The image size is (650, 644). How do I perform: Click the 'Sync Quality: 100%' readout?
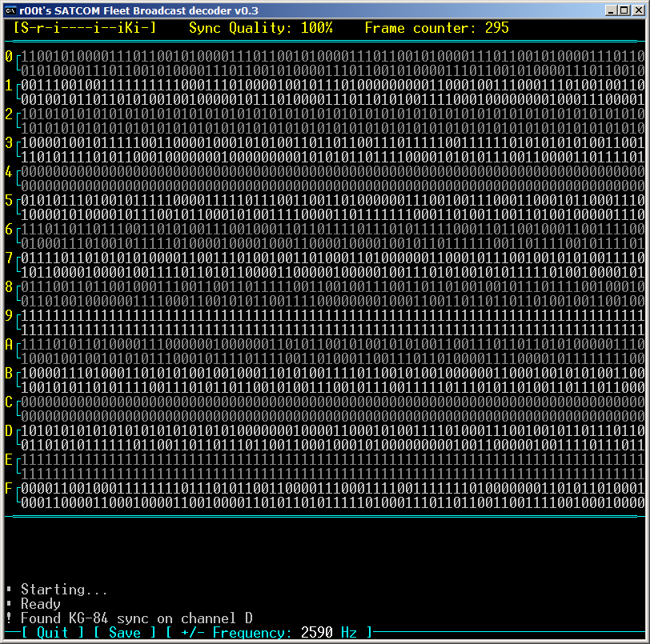click(x=261, y=28)
